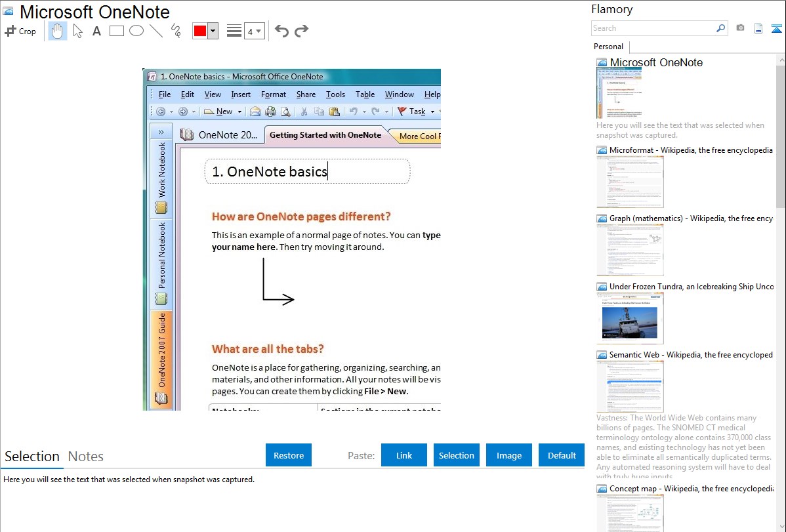Open the Graph (mathematics) snapshot thumbnail
The width and height of the screenshot is (786, 532).
coord(630,250)
